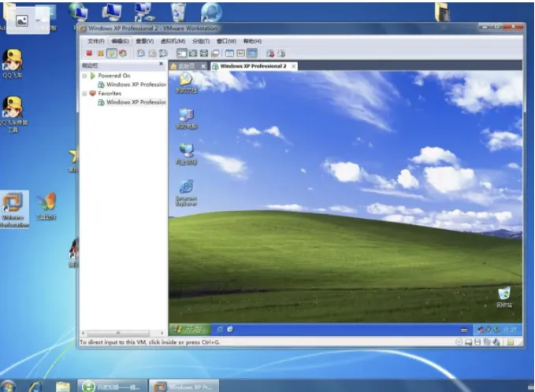Open My Computer icon in XP guest

coord(186,119)
